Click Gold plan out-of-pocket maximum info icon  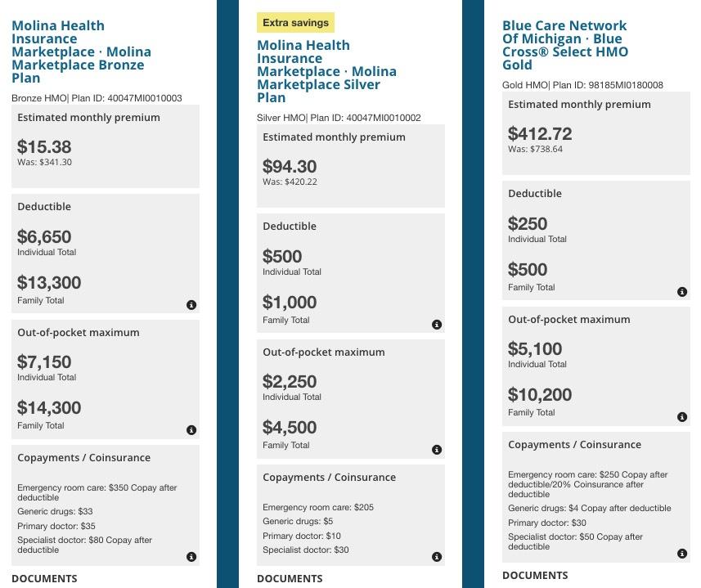(682, 417)
